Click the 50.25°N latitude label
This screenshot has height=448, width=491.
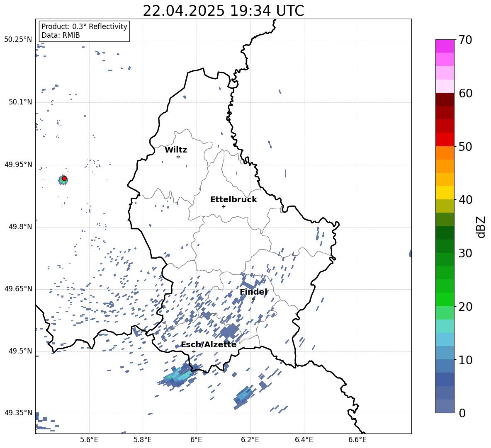pos(18,40)
